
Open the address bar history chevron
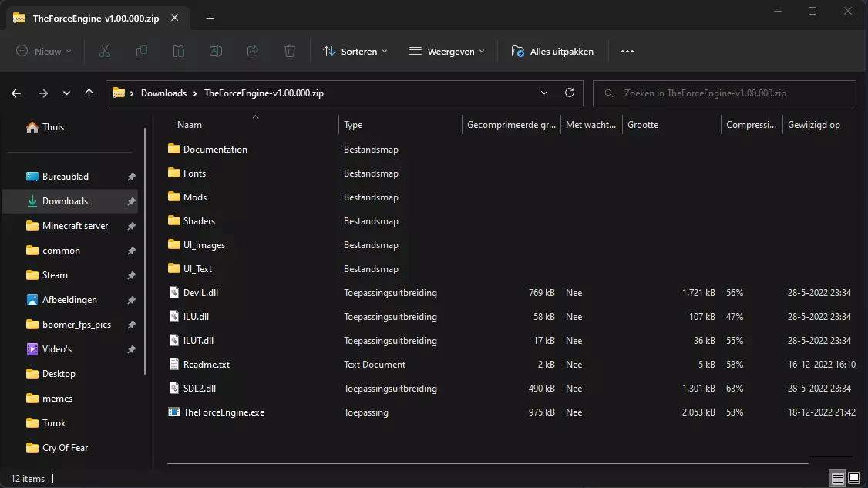tap(544, 93)
